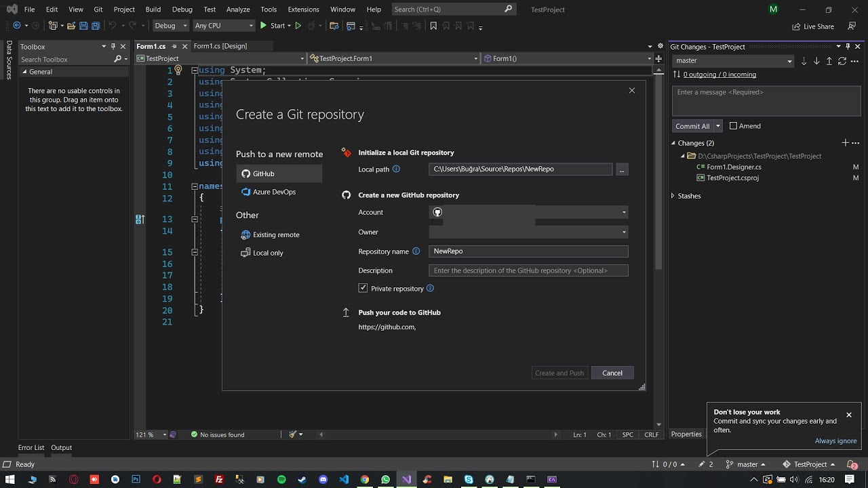
Task: Click the Push arrow in Git Changes
Action: click(829, 61)
